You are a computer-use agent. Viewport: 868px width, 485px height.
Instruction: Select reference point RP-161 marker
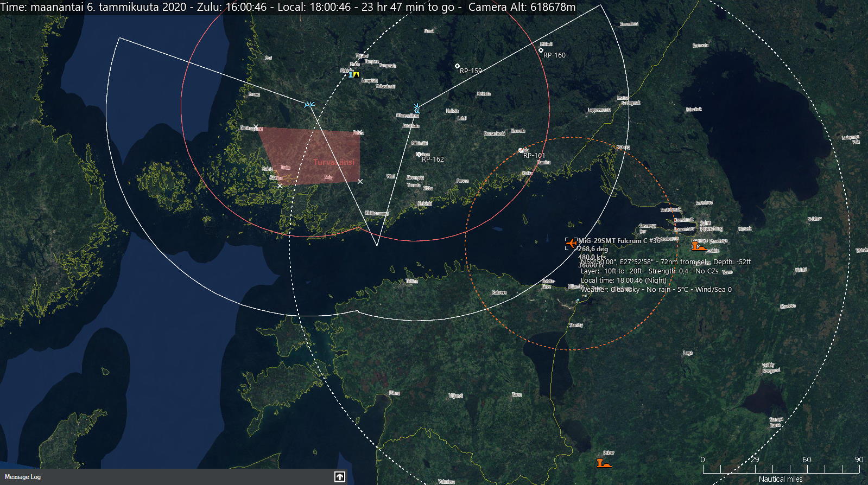tap(521, 150)
